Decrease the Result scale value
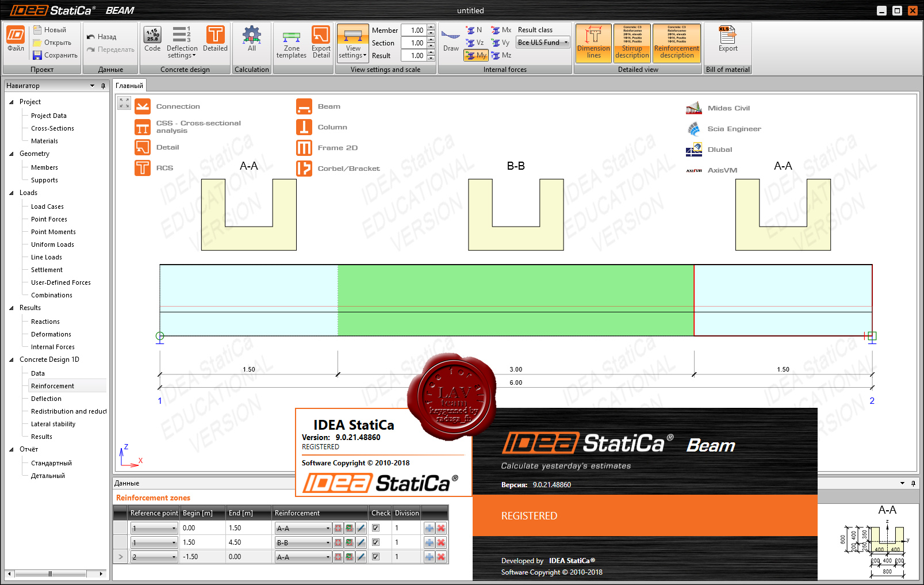924x585 pixels. [431, 58]
